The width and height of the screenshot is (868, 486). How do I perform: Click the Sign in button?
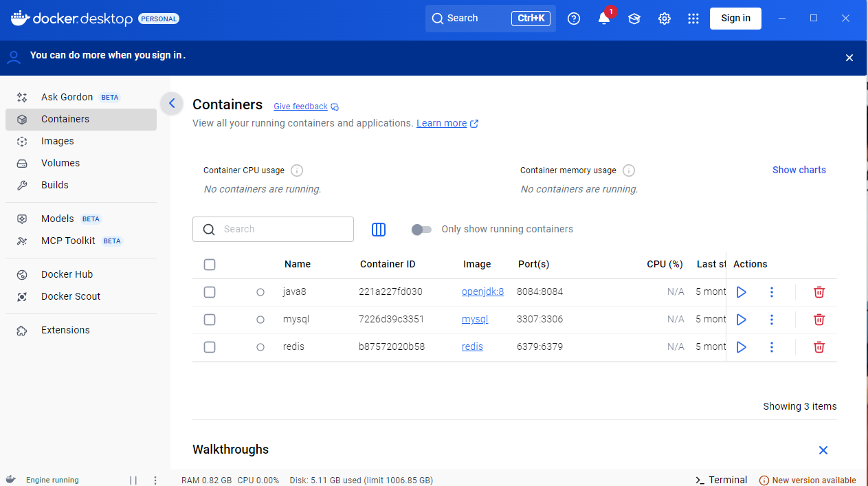[735, 19]
